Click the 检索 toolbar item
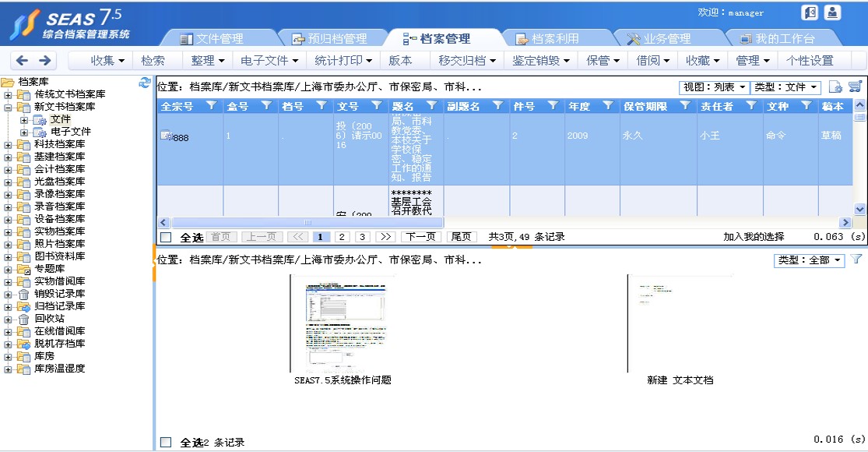 (153, 60)
